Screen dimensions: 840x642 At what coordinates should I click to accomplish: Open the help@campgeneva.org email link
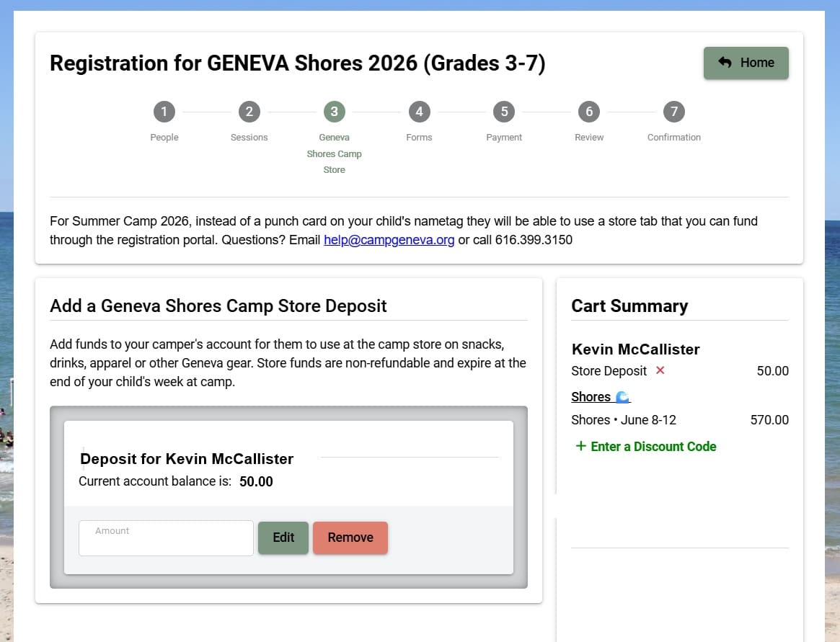tap(389, 240)
